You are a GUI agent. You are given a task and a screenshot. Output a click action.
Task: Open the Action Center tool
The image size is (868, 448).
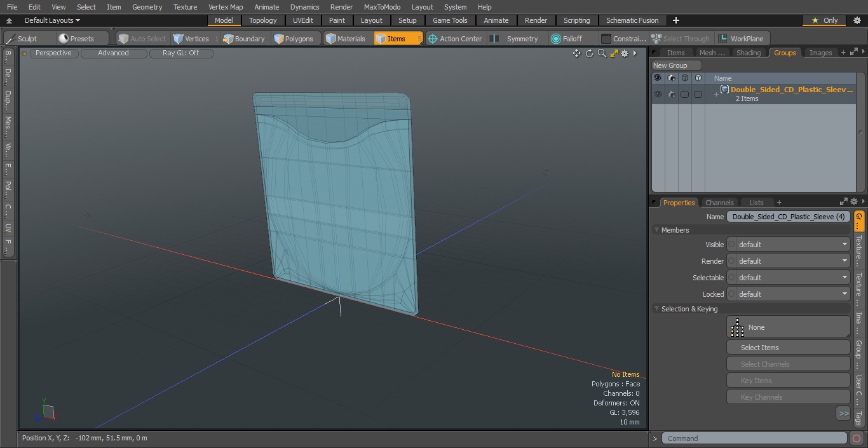tap(455, 39)
